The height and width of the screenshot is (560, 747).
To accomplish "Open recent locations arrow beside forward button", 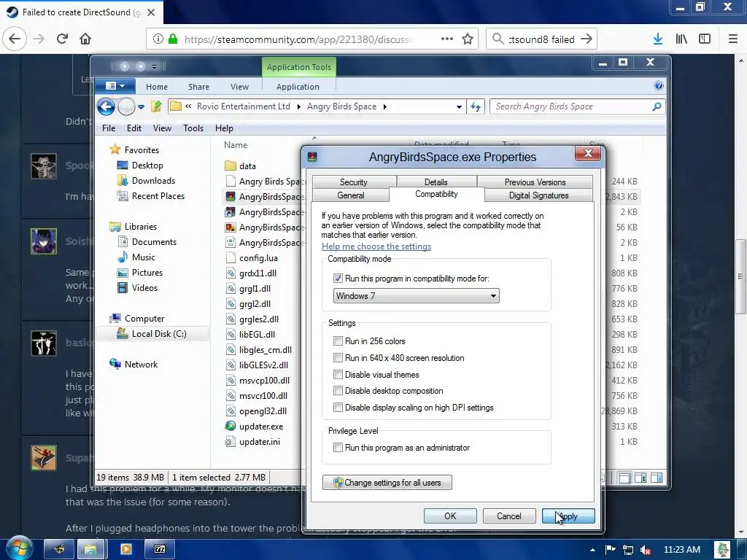I will tap(141, 107).
